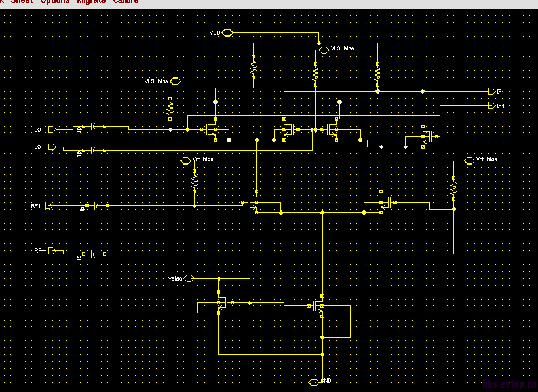Image resolution: width=538 pixels, height=392 pixels.
Task: Open the Migrate menu
Action: point(91,2)
